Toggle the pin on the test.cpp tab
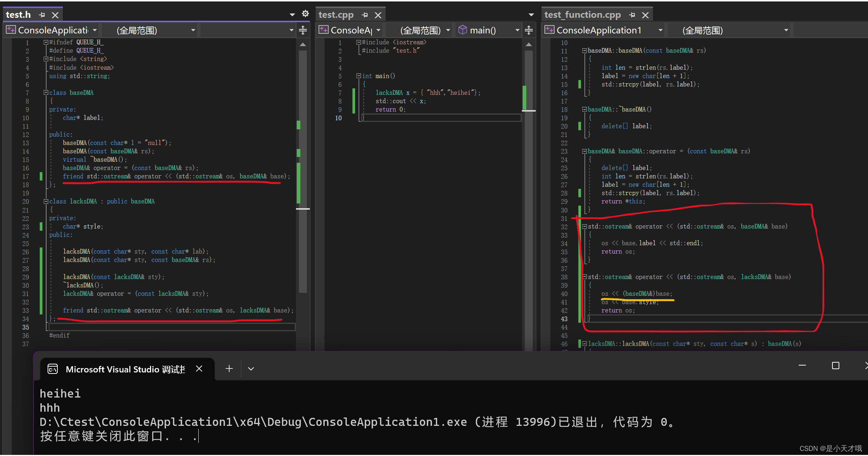868x456 pixels. pos(364,15)
